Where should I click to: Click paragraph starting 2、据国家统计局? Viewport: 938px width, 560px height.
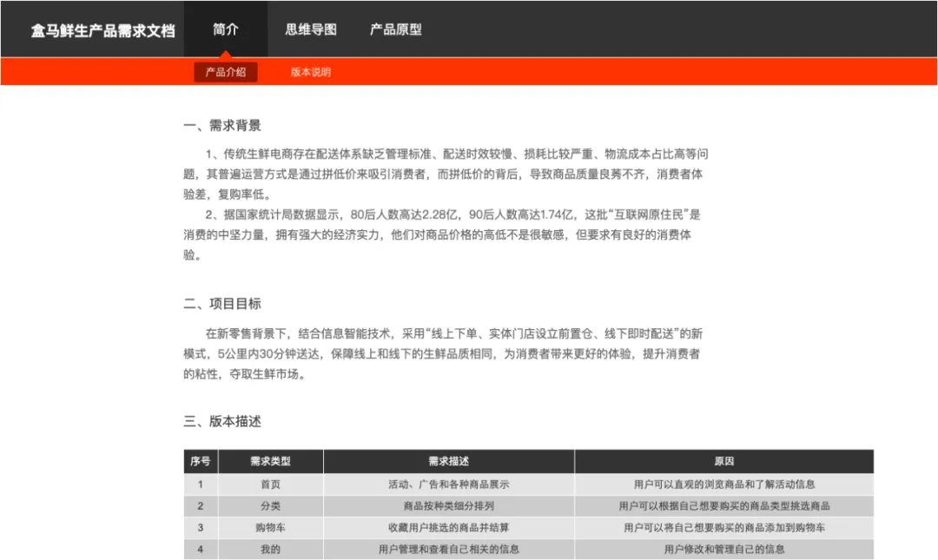click(x=443, y=234)
